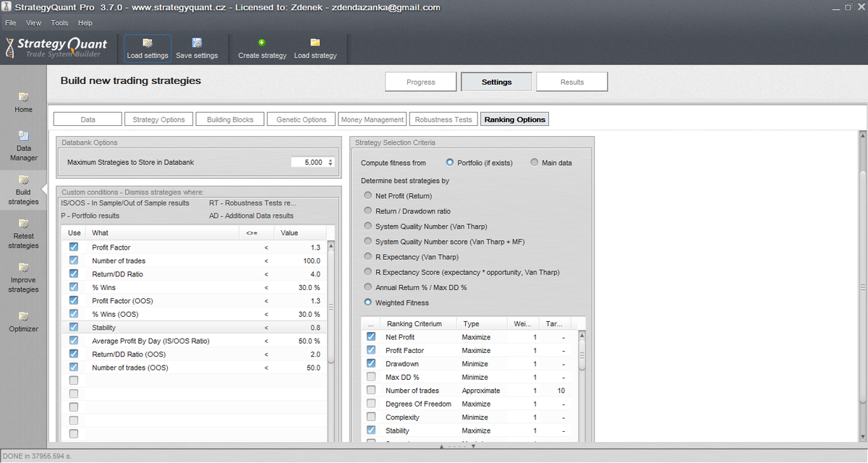This screenshot has height=463, width=868.
Task: Open the Genetic Options tab
Action: click(301, 119)
